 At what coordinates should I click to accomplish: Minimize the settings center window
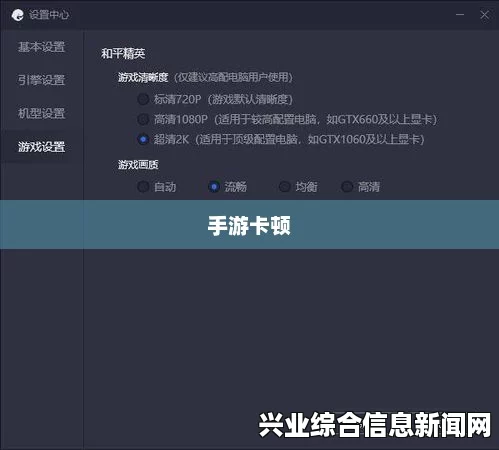tap(460, 15)
